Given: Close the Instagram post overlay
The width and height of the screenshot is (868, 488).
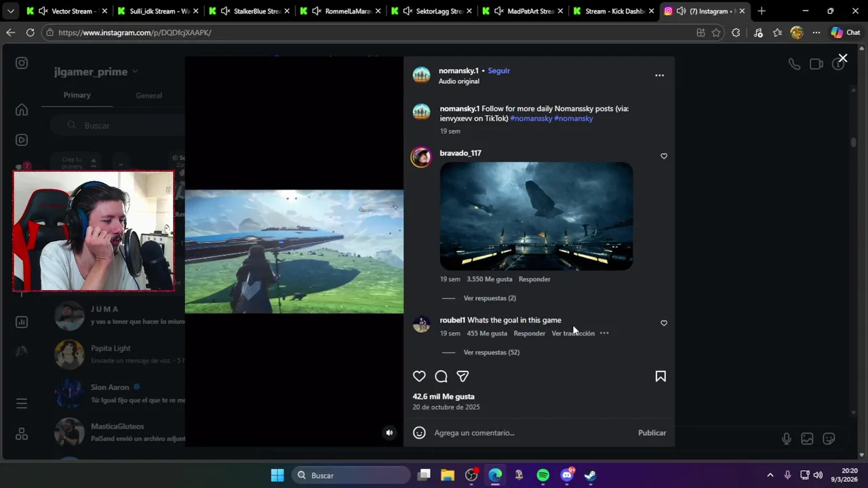Looking at the screenshot, I should click(843, 59).
